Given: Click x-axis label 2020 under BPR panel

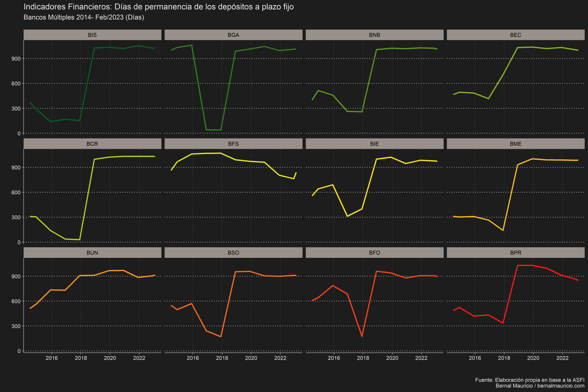Looking at the screenshot, I should click(x=533, y=358).
